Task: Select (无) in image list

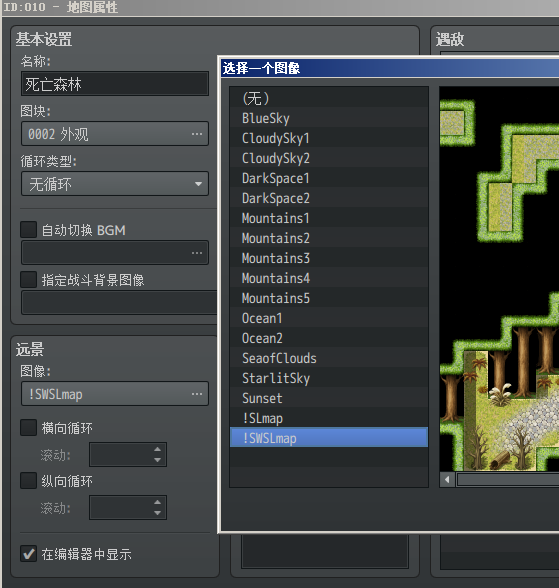Action: click(329, 98)
